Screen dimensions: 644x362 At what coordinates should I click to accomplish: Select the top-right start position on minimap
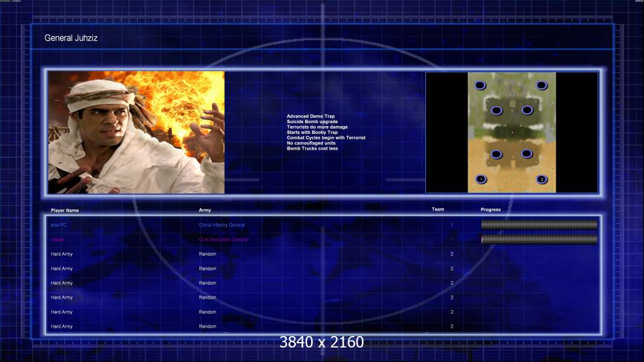click(542, 85)
